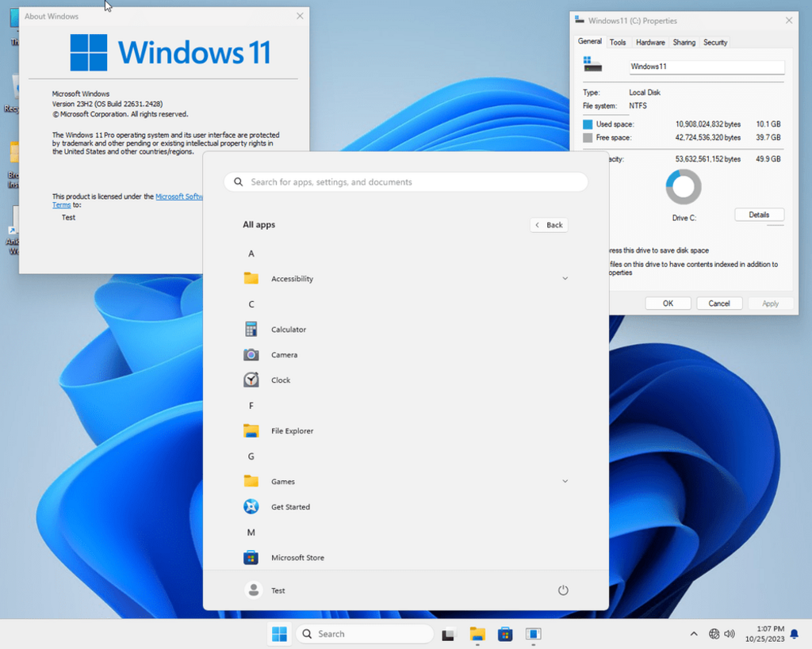Click the Test user name in Start menu

(x=278, y=590)
